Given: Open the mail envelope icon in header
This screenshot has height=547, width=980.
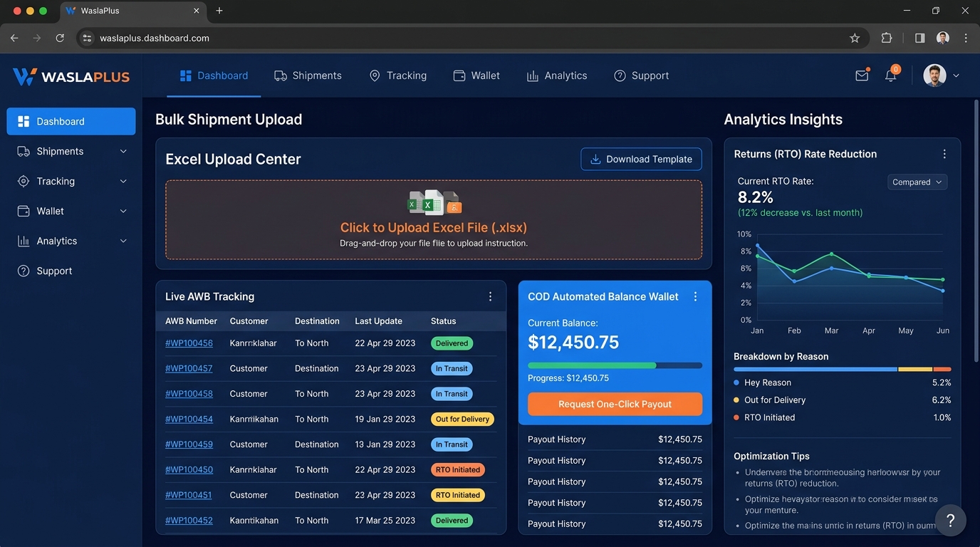Looking at the screenshot, I should 862,75.
